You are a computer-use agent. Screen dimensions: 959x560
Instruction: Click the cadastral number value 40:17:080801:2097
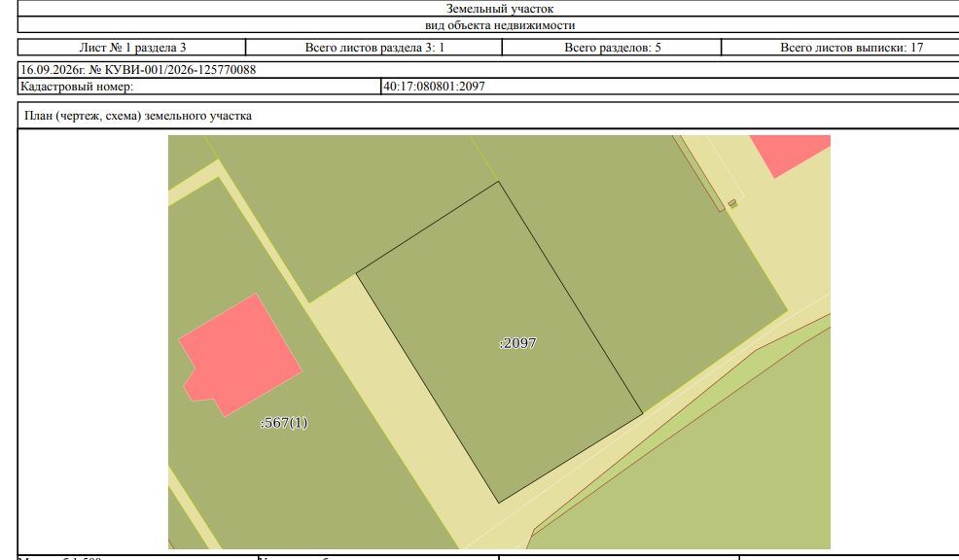tap(434, 87)
